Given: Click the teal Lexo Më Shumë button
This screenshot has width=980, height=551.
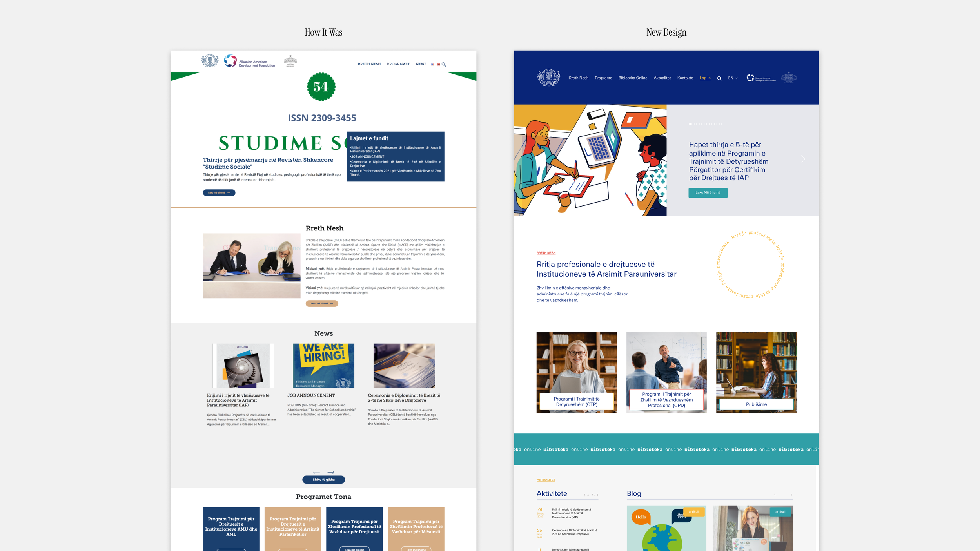Looking at the screenshot, I should pos(708,192).
